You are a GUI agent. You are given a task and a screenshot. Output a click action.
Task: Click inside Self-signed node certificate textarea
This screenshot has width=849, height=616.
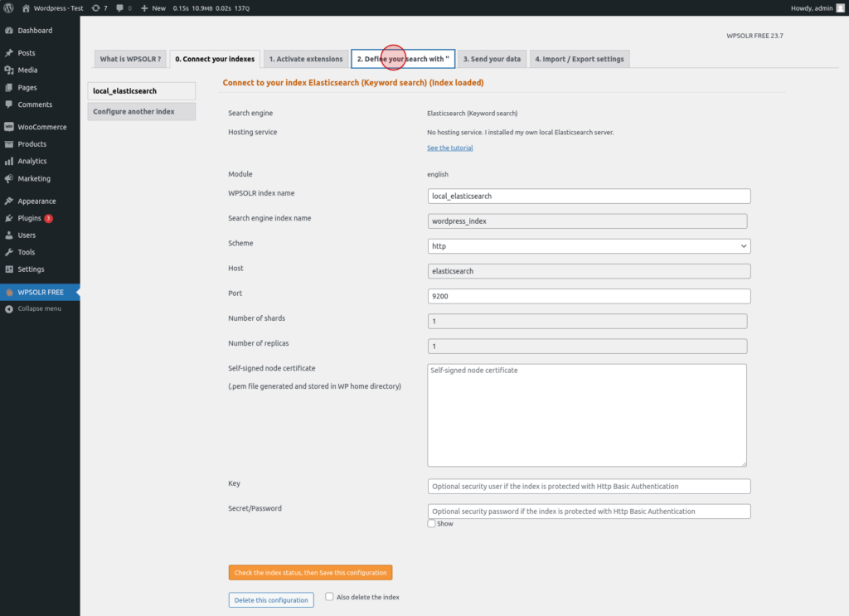(x=587, y=415)
